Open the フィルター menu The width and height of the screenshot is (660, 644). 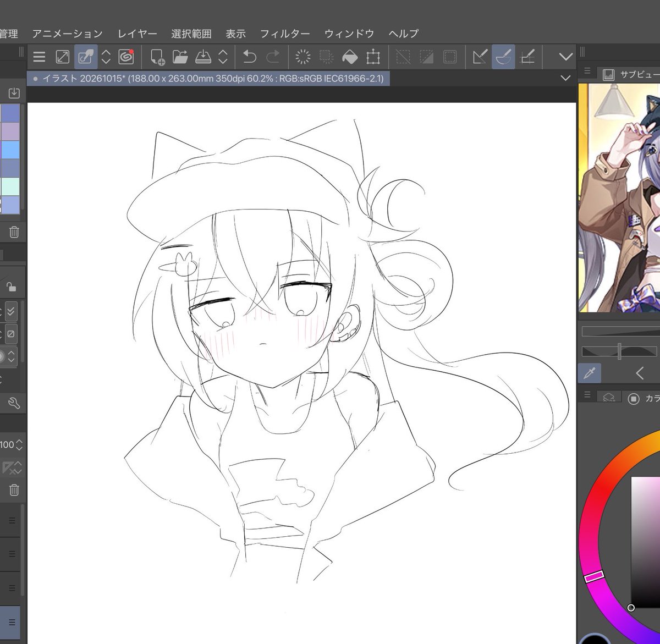click(x=285, y=34)
